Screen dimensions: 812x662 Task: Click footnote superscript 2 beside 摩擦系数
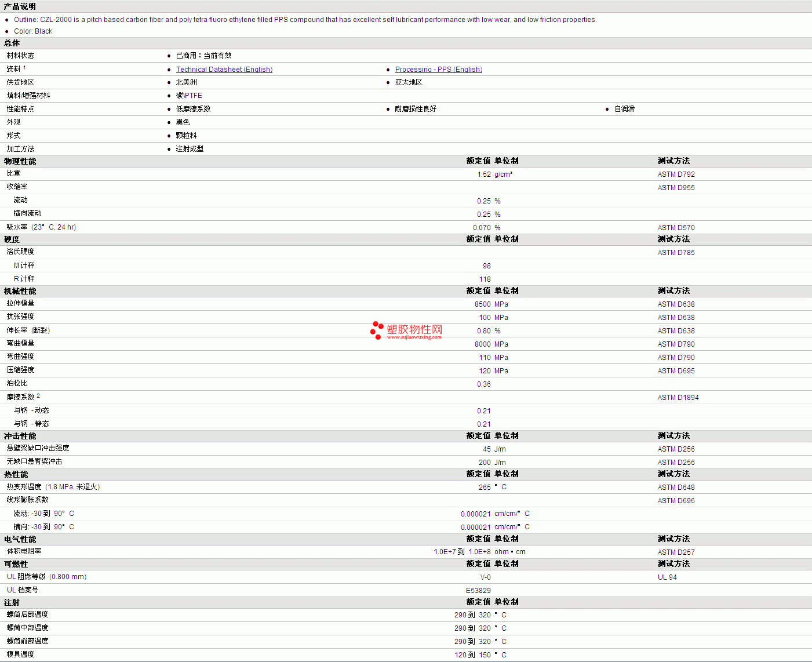[x=38, y=396]
